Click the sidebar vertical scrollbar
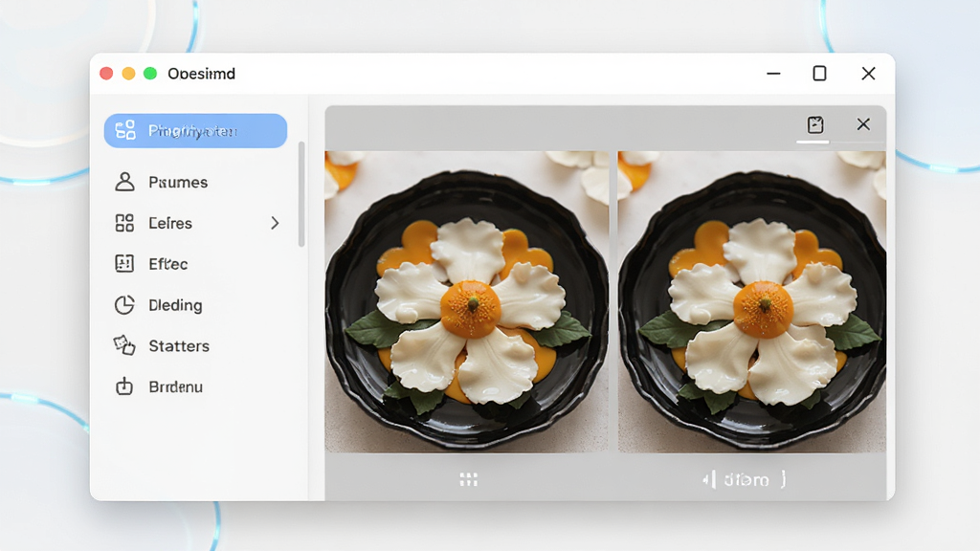The height and width of the screenshot is (551, 980). pos(301,194)
